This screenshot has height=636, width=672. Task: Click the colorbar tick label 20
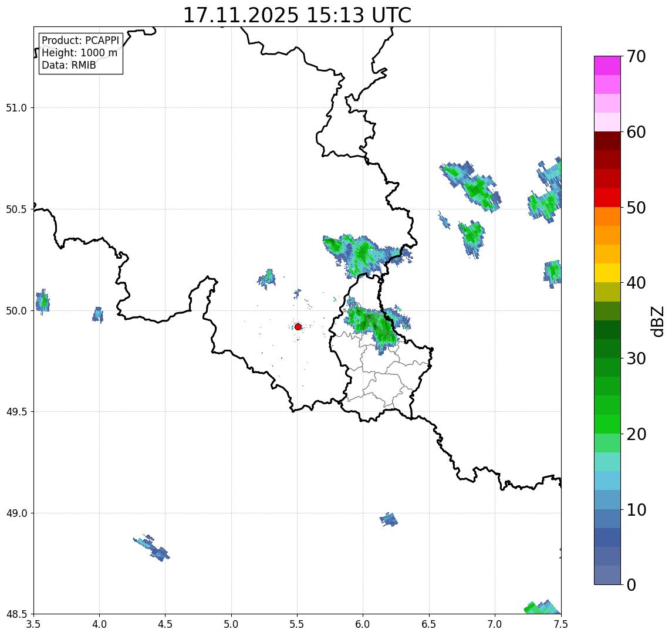[636, 434]
